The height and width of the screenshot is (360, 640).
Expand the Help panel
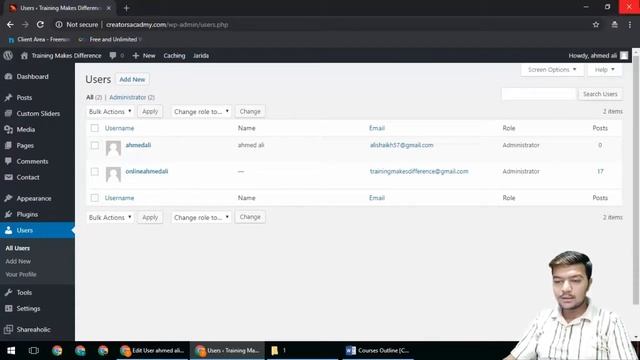click(604, 70)
